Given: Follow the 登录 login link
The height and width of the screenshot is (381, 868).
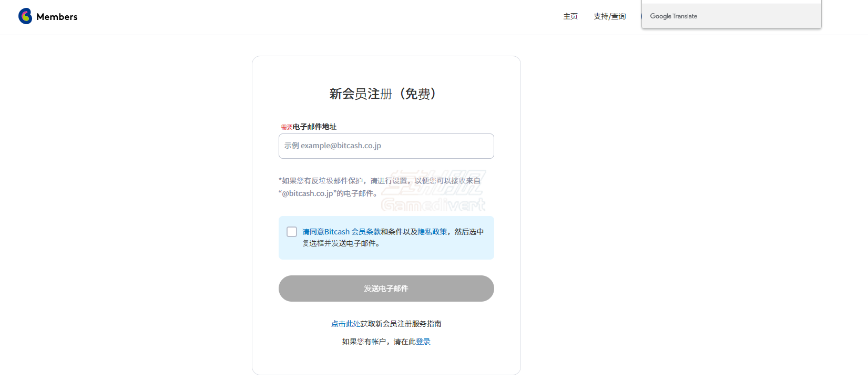Looking at the screenshot, I should [x=423, y=342].
